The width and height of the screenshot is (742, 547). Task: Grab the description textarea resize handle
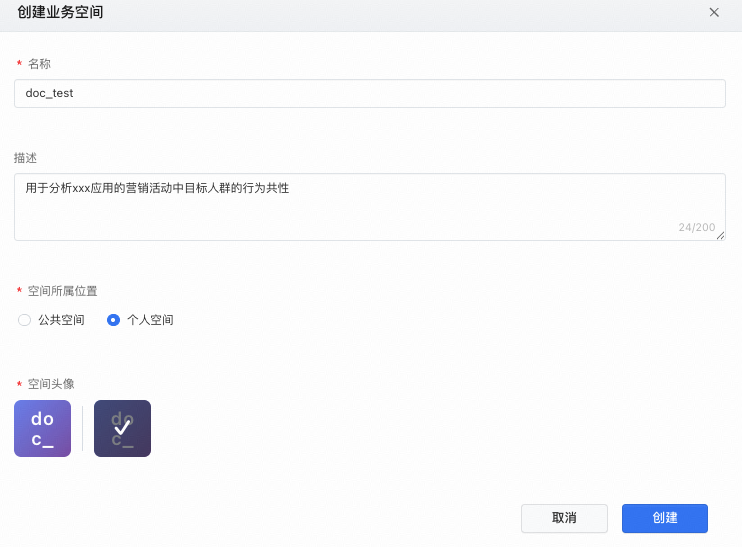pyautogui.click(x=721, y=236)
